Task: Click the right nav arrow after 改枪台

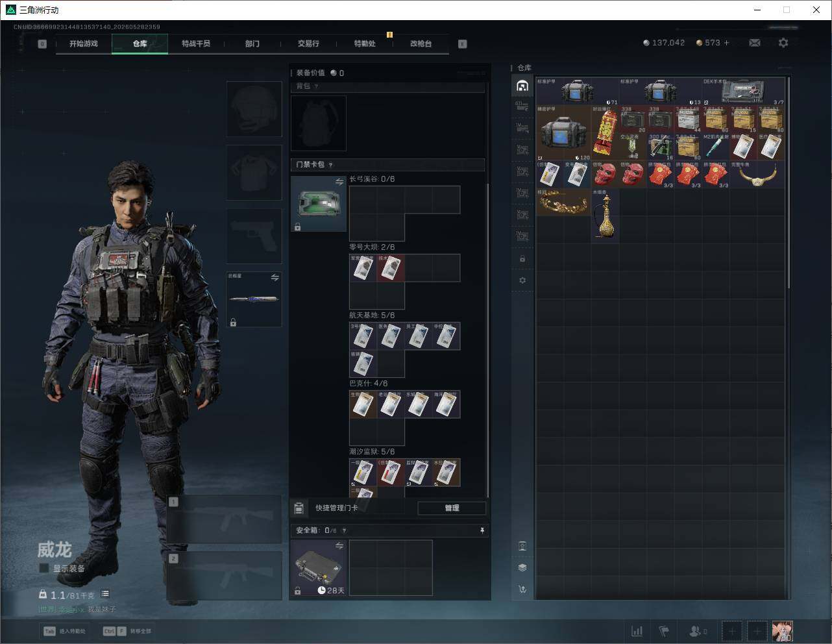Action: coord(463,44)
